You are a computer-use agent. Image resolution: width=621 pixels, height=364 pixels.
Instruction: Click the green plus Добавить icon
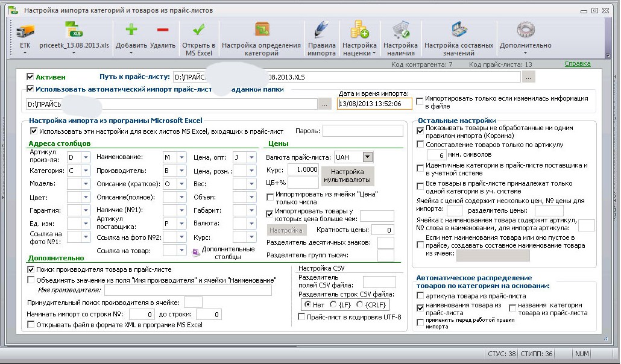click(x=131, y=30)
